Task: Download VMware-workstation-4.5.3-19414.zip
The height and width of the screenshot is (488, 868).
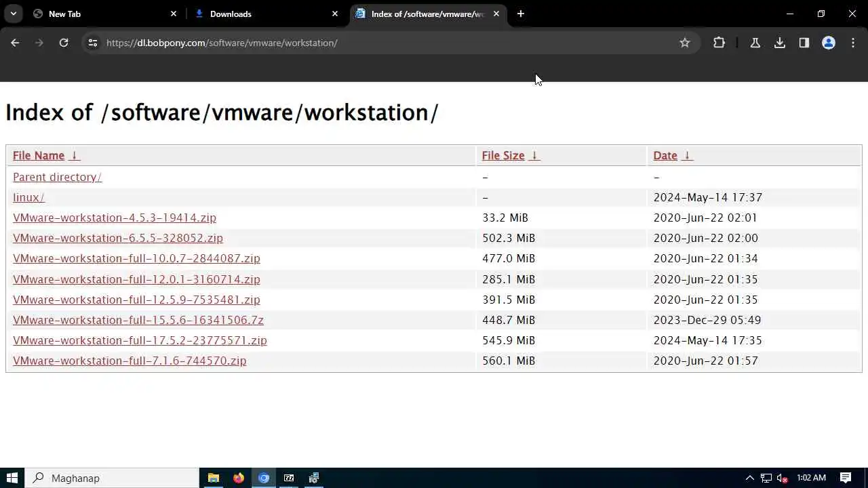Action: coord(115,218)
